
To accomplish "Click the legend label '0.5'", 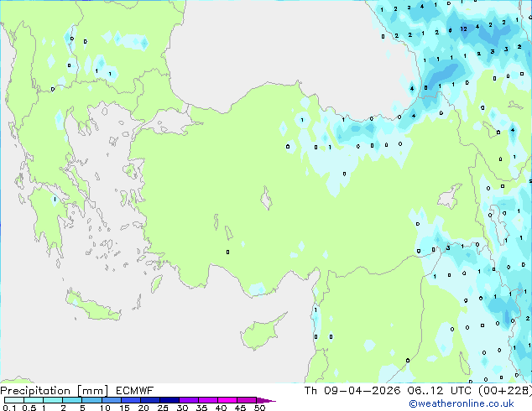I will (x=29, y=408).
